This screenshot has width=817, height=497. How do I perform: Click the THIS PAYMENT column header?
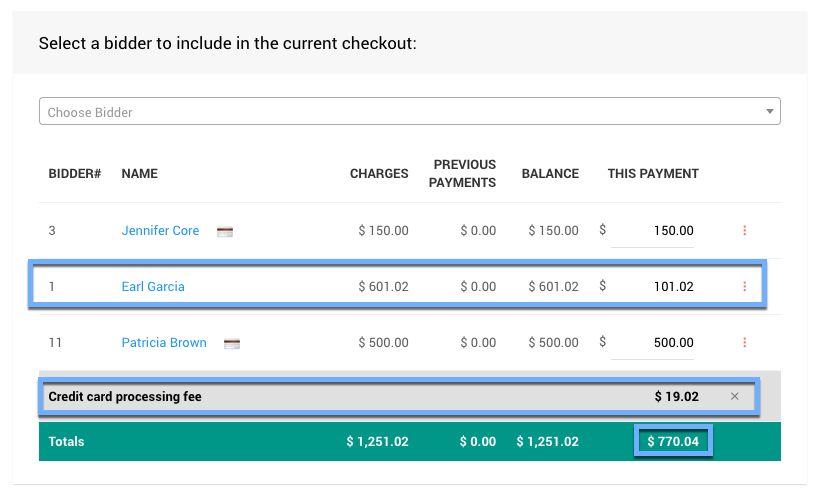click(x=653, y=174)
